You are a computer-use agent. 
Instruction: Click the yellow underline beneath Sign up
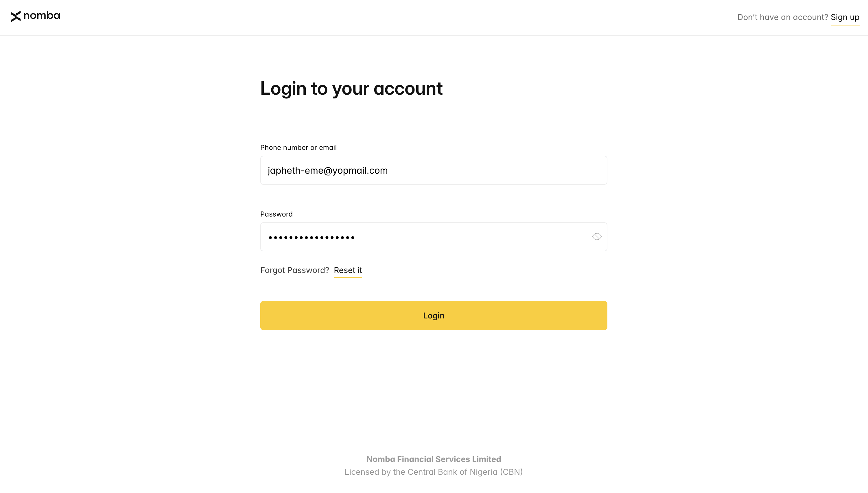pyautogui.click(x=845, y=25)
